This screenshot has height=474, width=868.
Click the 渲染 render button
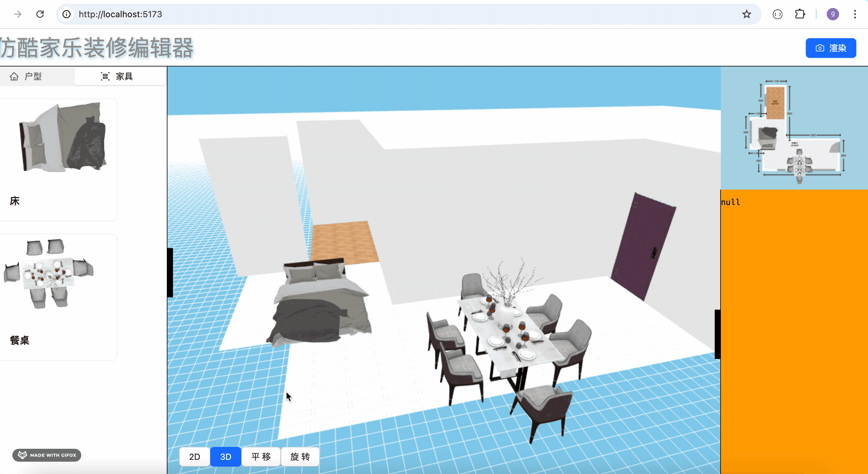click(830, 48)
